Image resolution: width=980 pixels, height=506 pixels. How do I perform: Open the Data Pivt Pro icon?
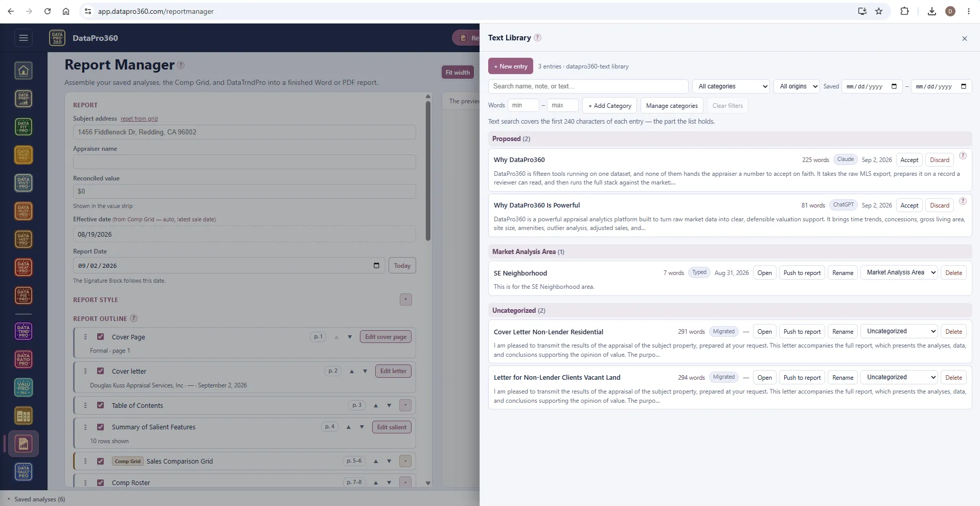[24, 183]
